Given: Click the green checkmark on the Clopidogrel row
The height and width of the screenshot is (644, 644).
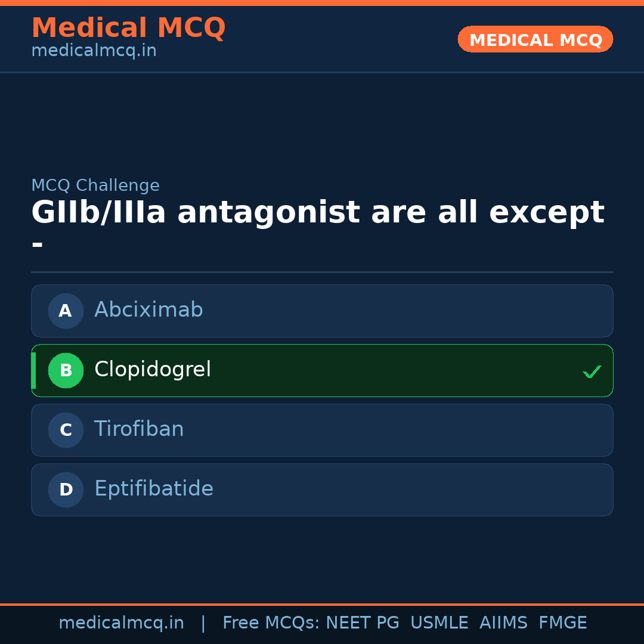Looking at the screenshot, I should (592, 371).
